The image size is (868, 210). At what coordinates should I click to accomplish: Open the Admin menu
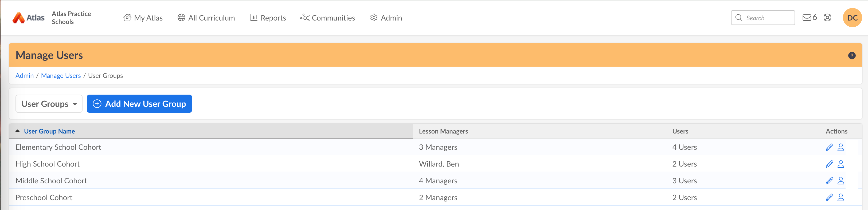386,18
